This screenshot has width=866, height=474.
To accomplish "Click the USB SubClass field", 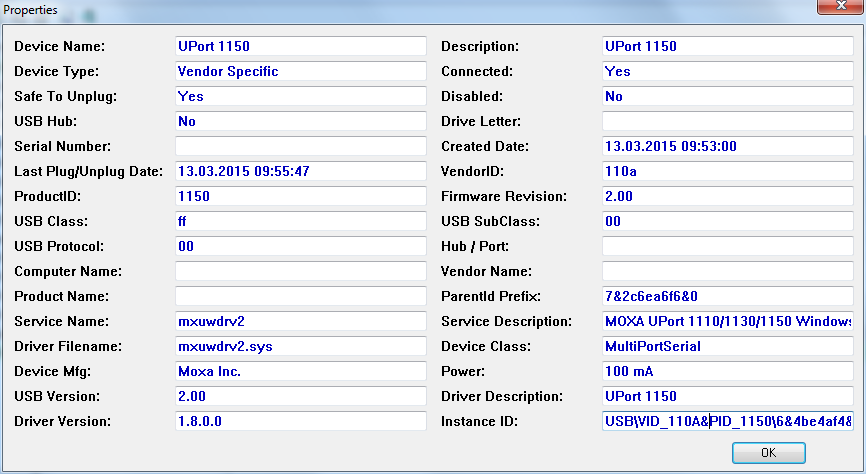I will (727, 221).
